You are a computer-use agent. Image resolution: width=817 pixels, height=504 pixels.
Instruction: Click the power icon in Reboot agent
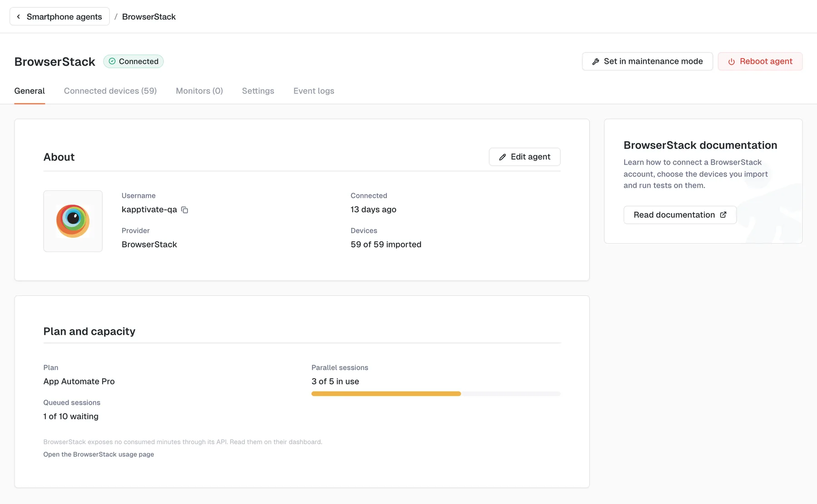pos(731,62)
